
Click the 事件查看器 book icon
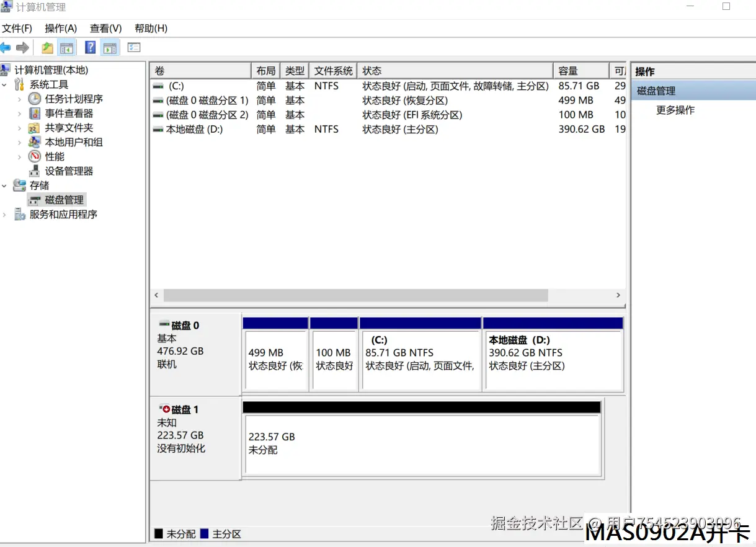coord(35,113)
